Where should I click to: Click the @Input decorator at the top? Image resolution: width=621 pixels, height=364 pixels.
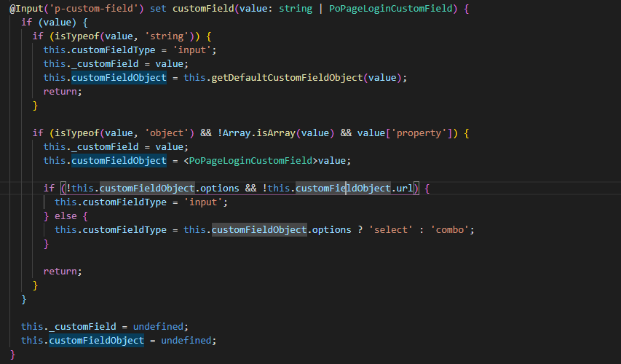26,8
